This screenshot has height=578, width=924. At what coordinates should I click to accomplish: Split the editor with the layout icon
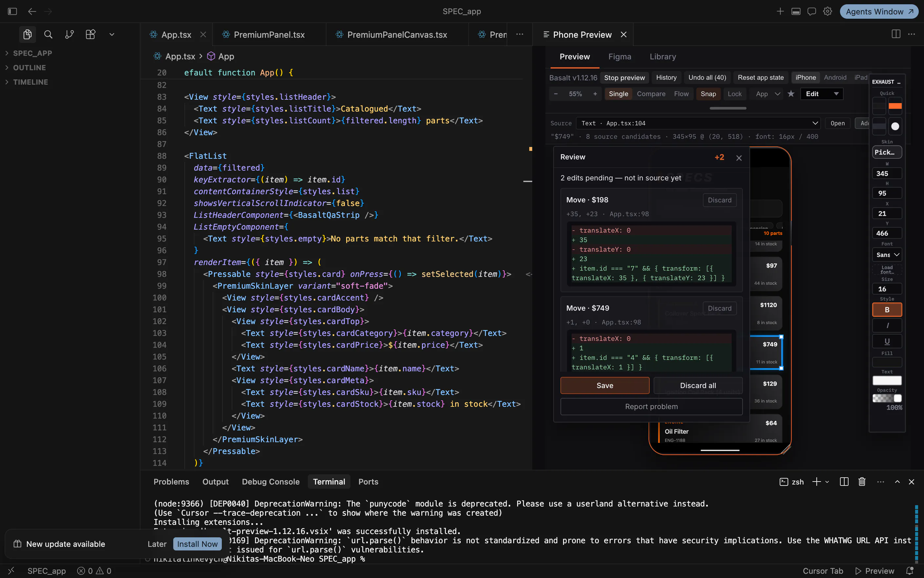[896, 34]
